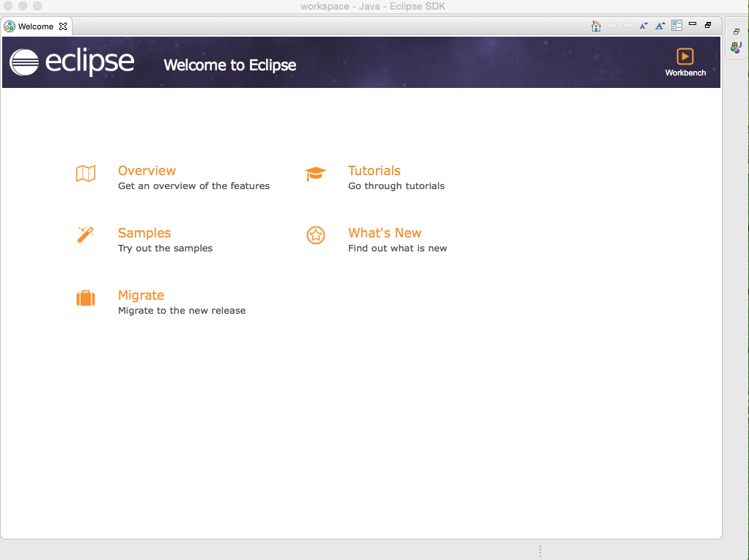
Task: Minimize the Eclipse window with the middle title-bar button
Action: [23, 6]
